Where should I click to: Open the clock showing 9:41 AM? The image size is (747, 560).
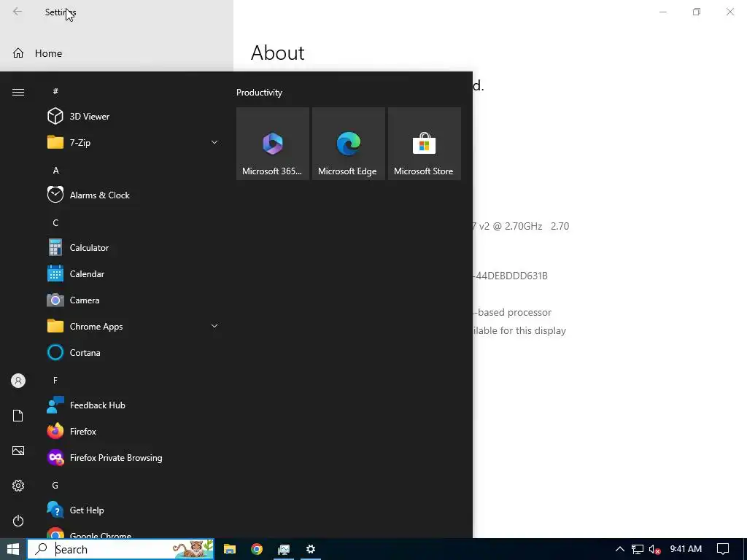(686, 549)
